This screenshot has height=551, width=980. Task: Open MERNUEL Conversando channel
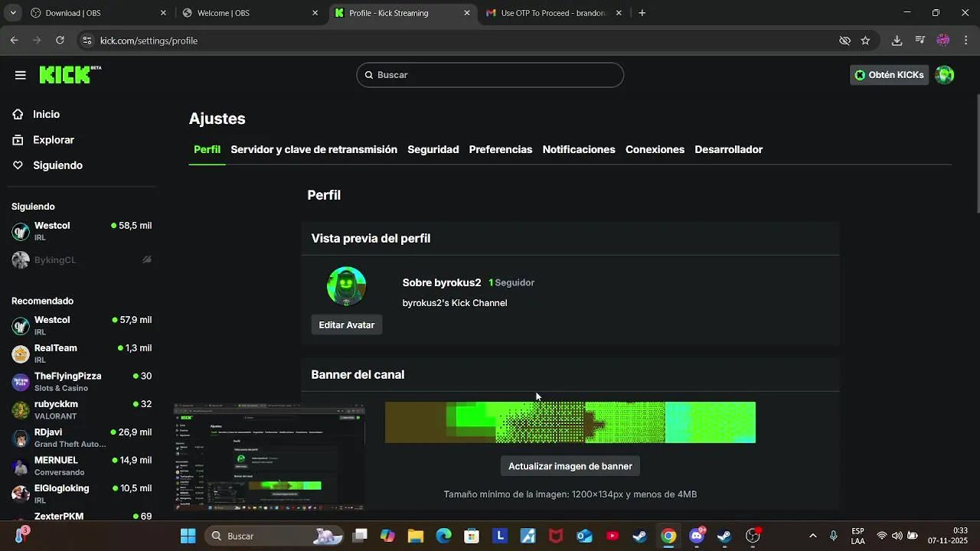point(81,466)
